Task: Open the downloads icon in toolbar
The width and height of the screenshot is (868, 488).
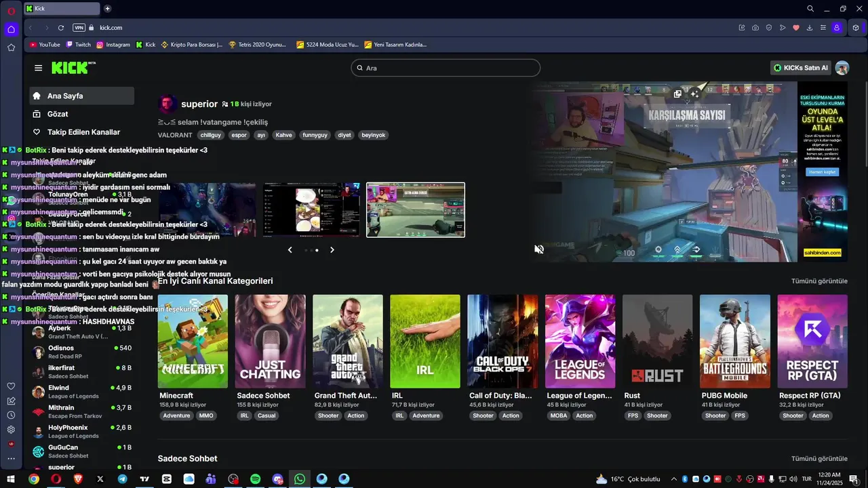Action: [810, 28]
